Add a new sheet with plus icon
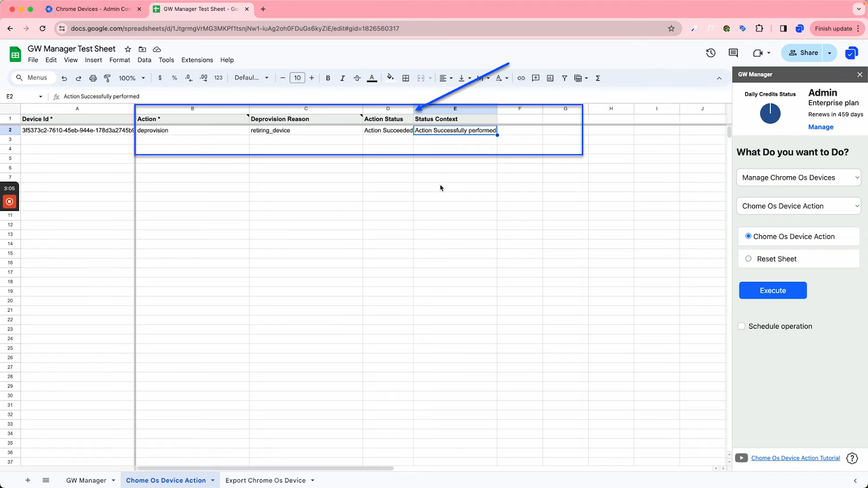Viewport: 868px width, 488px height. [x=28, y=480]
